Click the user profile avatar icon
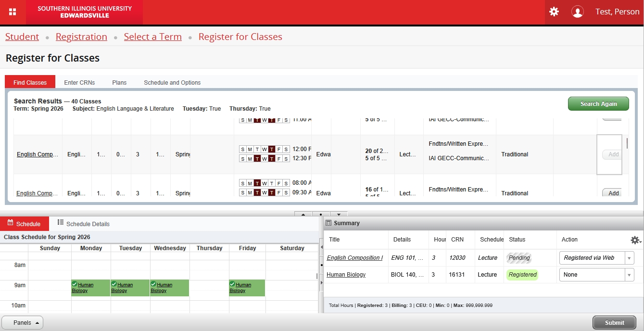This screenshot has width=644, height=331. [x=577, y=12]
